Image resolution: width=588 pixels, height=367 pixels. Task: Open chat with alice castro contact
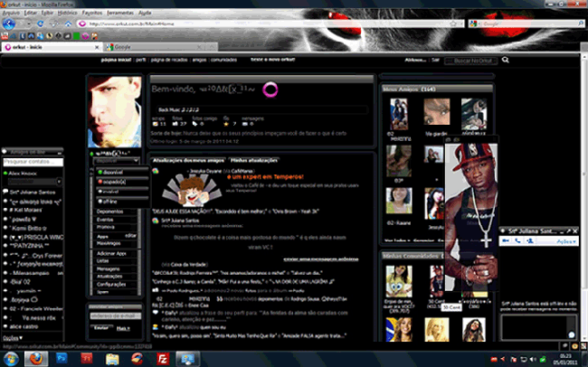24,326
